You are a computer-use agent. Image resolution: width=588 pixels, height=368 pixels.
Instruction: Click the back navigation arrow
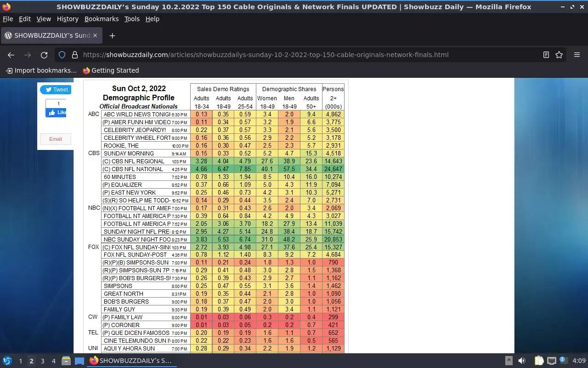(11, 55)
